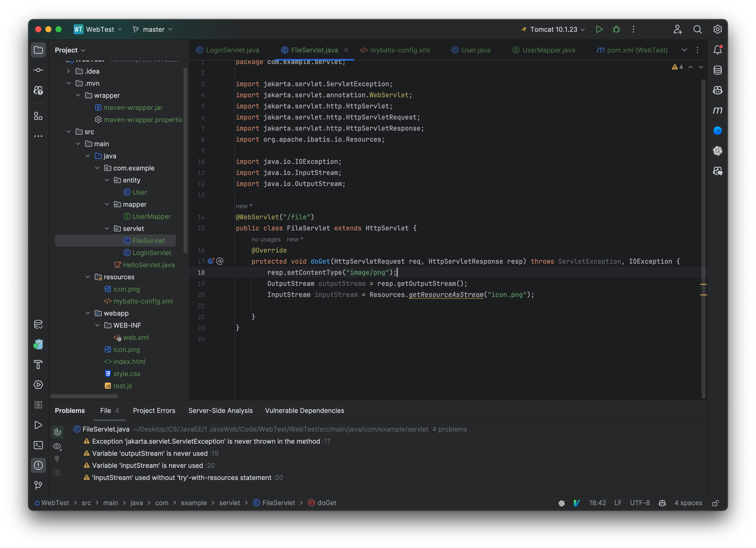This screenshot has width=756, height=548.
Task: Switch to the mybatis-config.xml tab
Action: tap(395, 50)
